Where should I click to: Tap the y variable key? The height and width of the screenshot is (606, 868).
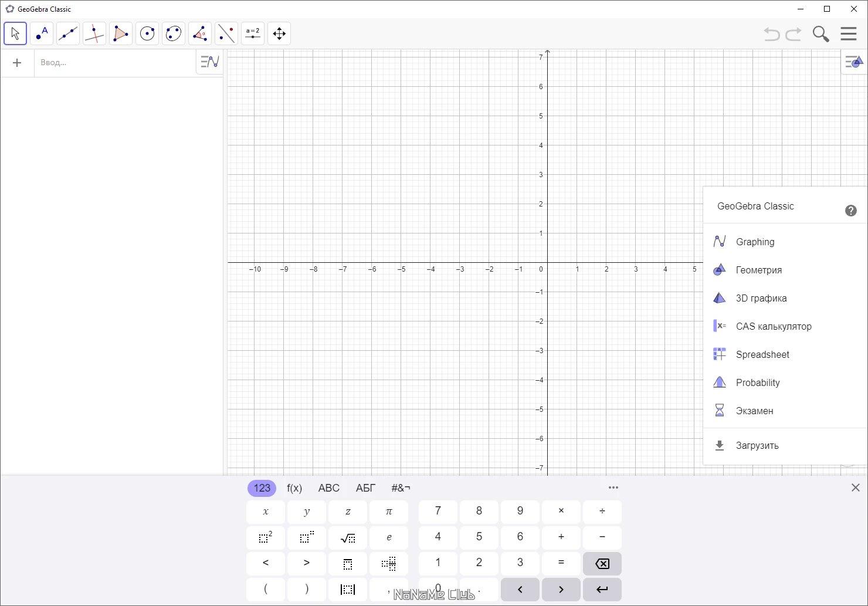(x=307, y=512)
